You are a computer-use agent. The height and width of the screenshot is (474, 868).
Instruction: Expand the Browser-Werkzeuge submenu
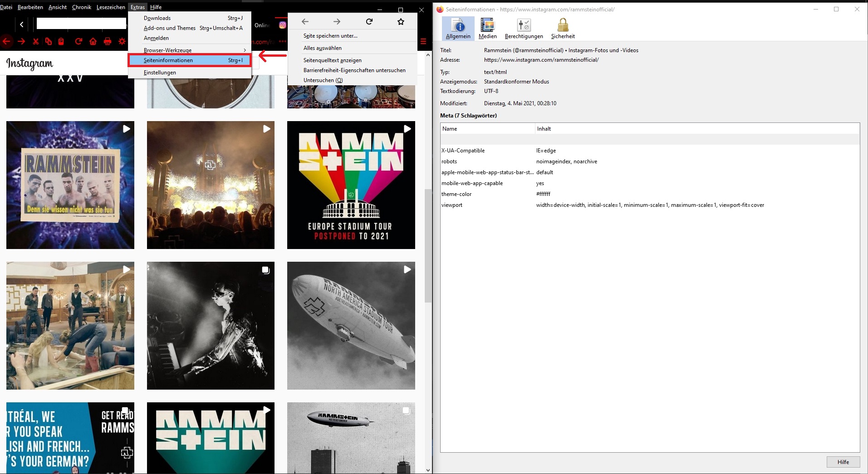[190, 50]
